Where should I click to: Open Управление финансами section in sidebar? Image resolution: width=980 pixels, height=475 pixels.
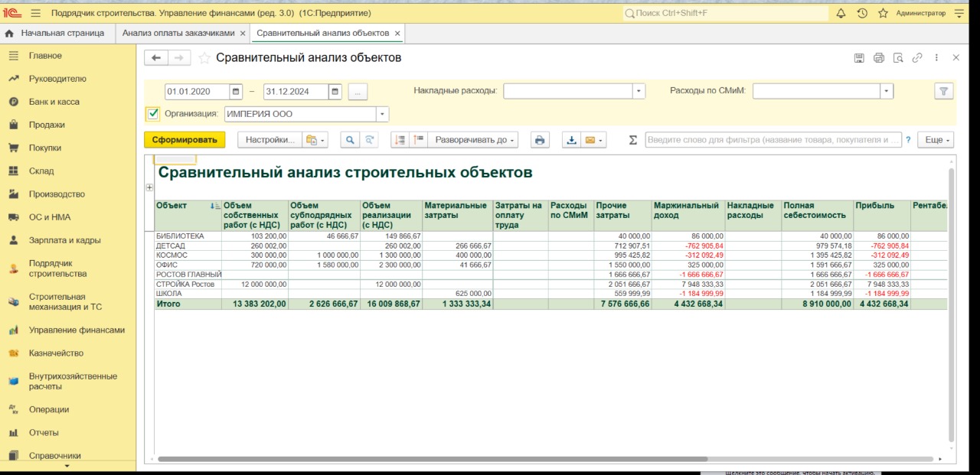(x=77, y=330)
